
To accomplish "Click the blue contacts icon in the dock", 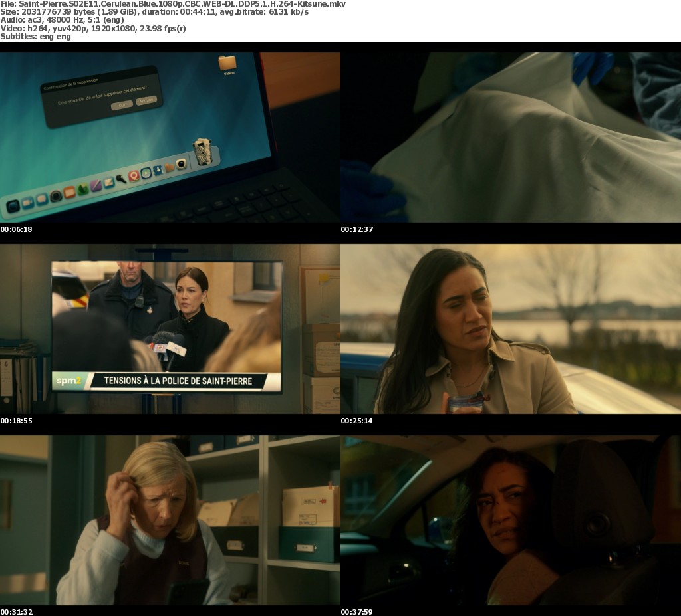I will (158, 170).
